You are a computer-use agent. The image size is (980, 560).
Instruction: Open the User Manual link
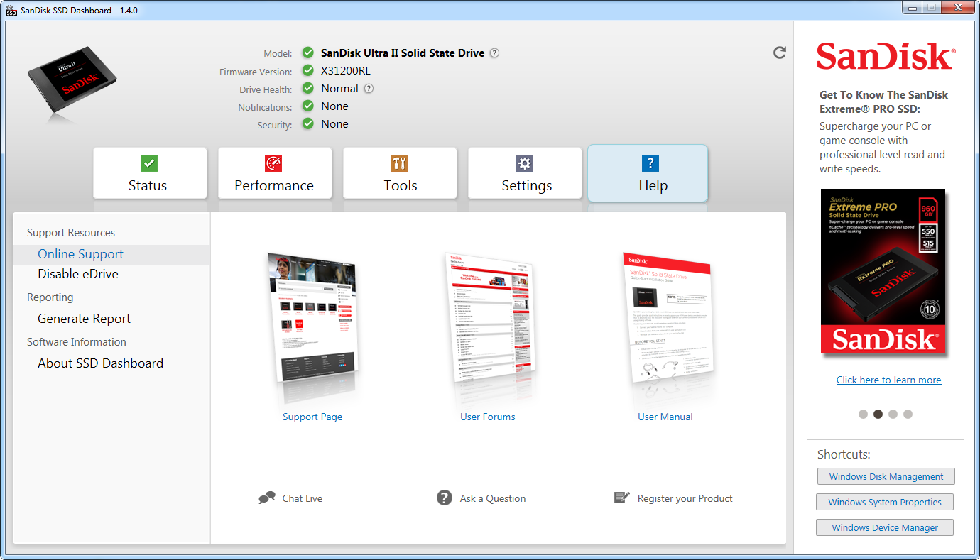point(665,417)
